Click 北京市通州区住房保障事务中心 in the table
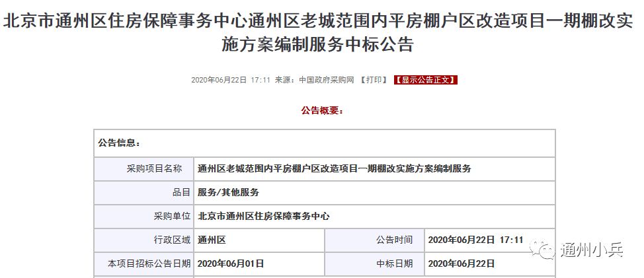This screenshot has height=278, width=644. 264,216
